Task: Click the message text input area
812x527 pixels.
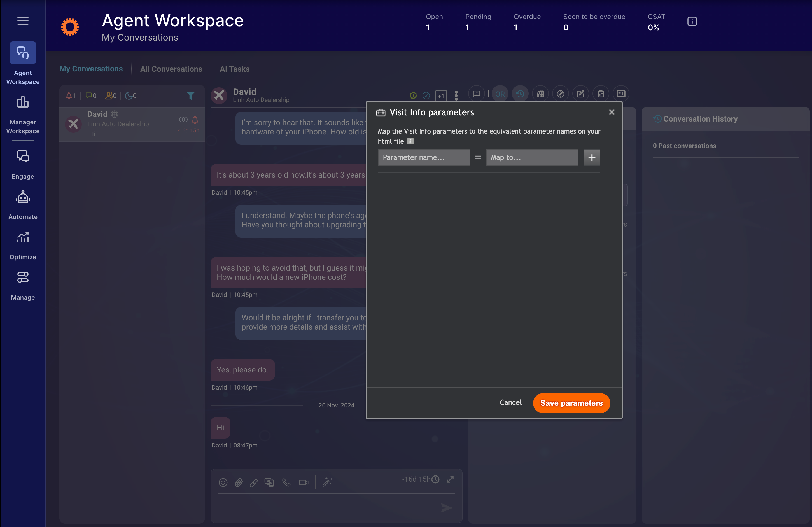Action: coord(328,508)
